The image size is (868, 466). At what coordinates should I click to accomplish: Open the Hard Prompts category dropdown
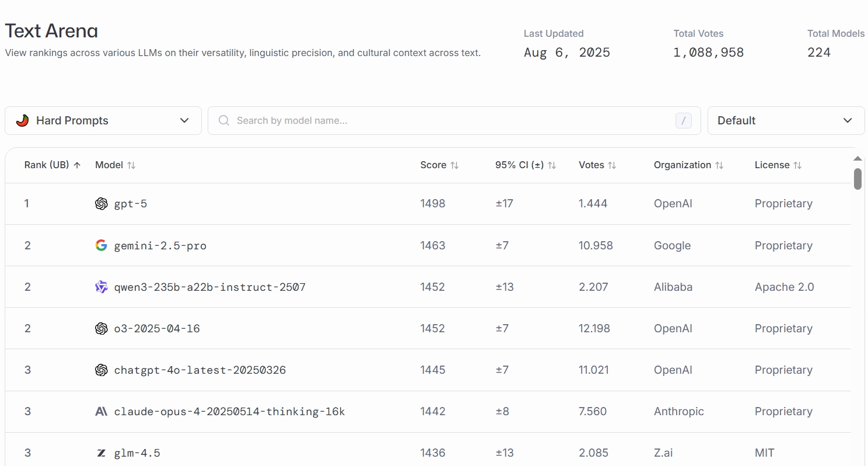point(103,120)
